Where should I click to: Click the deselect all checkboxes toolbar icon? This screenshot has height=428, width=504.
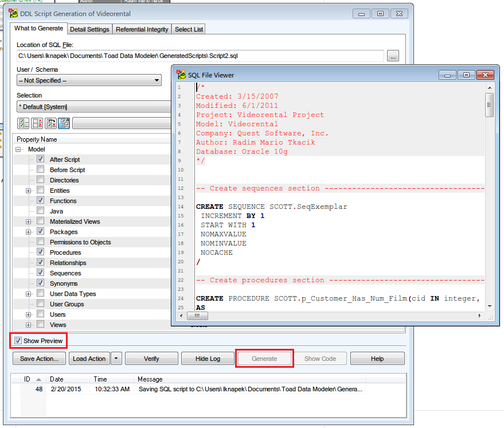(x=37, y=123)
